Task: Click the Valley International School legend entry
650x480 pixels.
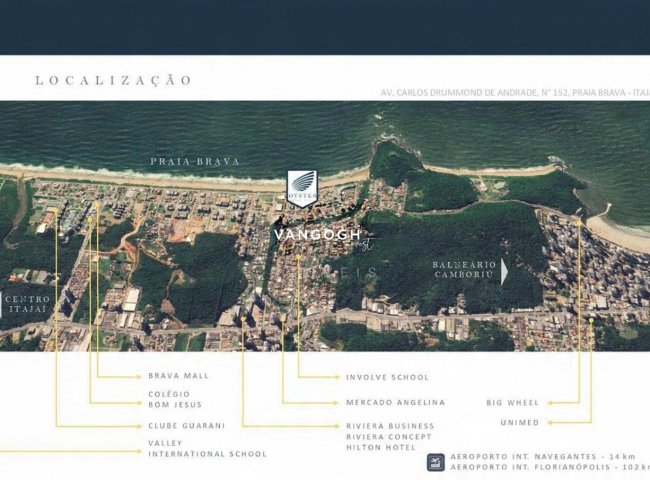Action: 207,448
